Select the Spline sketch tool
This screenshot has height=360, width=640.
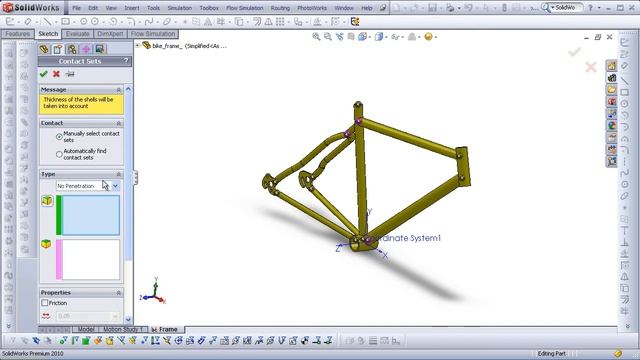(149, 22)
